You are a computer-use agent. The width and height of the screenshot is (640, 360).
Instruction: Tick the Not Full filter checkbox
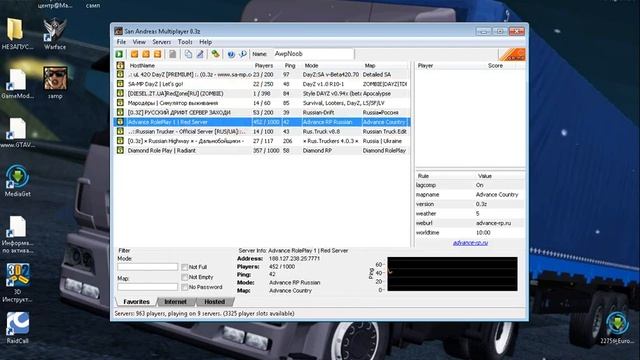(x=184, y=267)
